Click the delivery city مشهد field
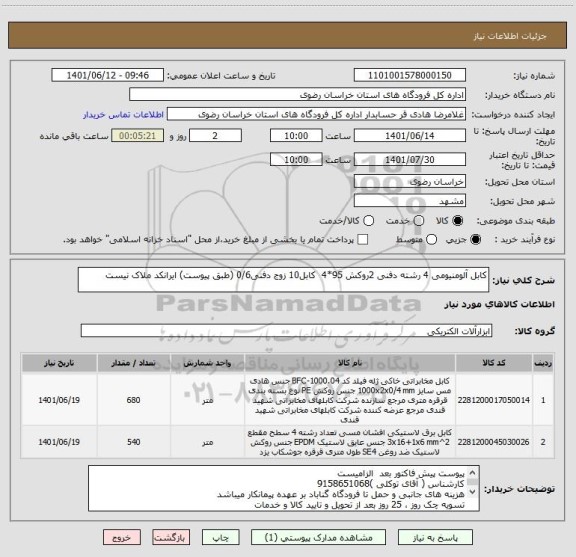The image size is (576, 557). click(x=410, y=201)
